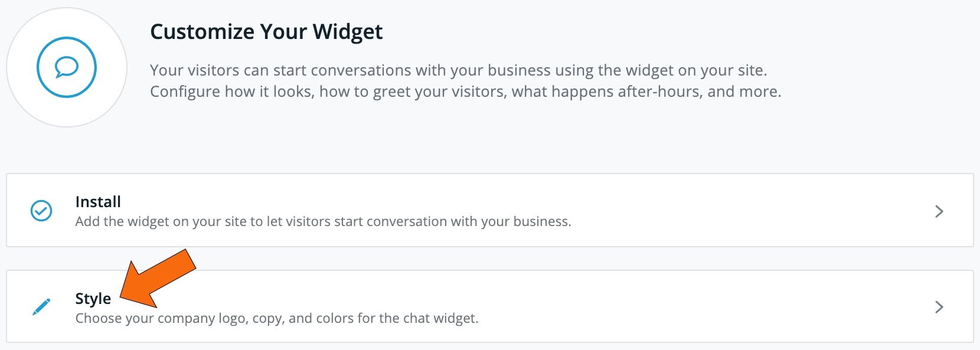Click the blue checkmark circle beside Install
The height and width of the screenshot is (350, 980).
pos(41,211)
